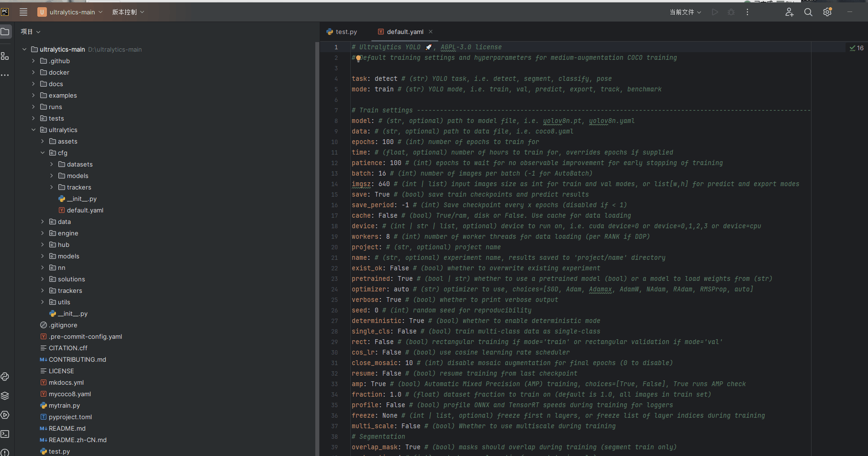Open IDE settings gear icon
The image size is (868, 456).
click(827, 12)
